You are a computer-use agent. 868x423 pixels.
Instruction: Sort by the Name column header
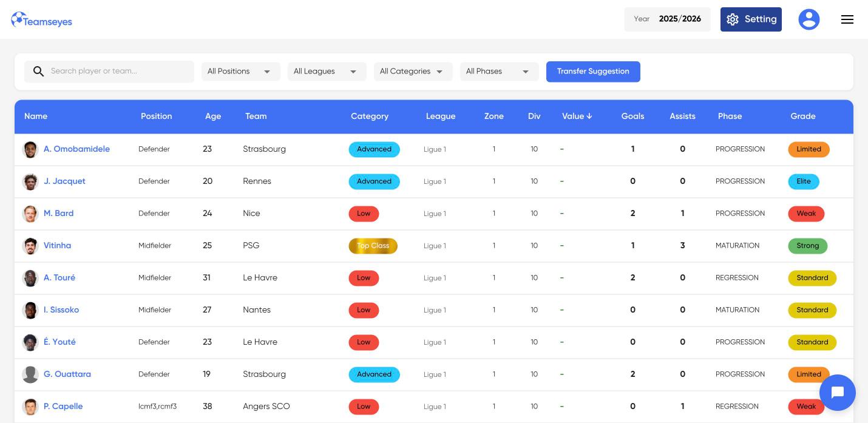pos(36,117)
